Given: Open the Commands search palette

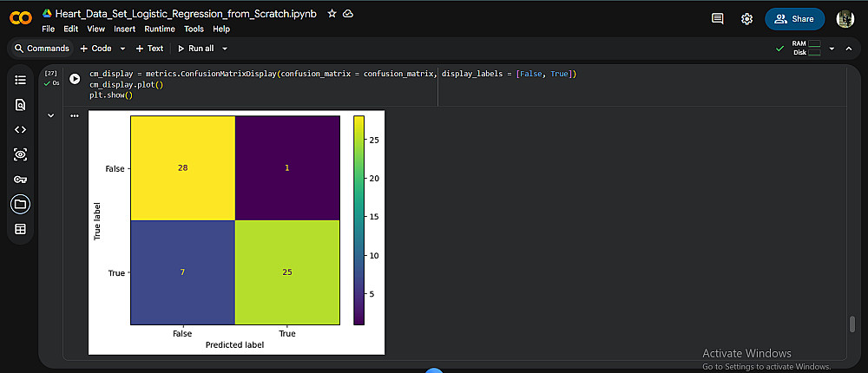Looking at the screenshot, I should click(42, 49).
